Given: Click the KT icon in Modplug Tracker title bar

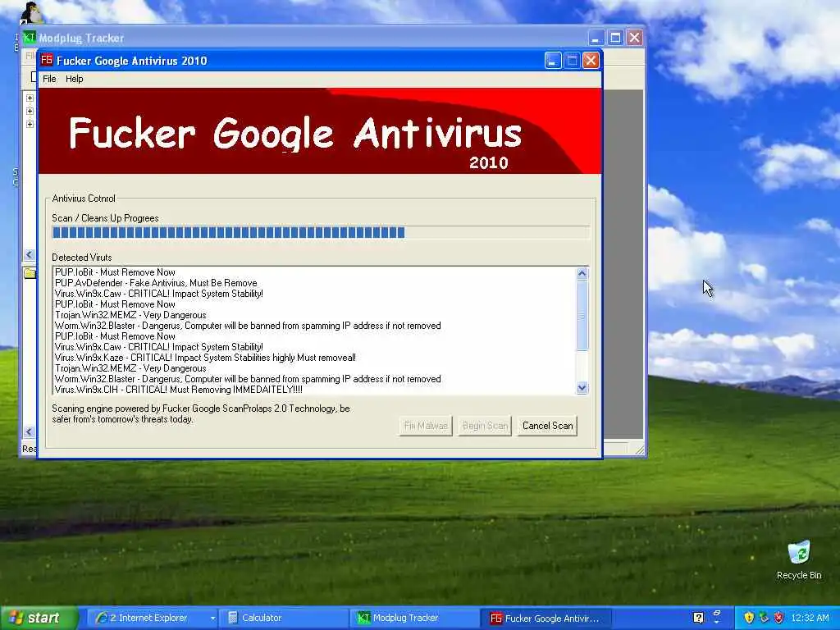Looking at the screenshot, I should pos(29,38).
